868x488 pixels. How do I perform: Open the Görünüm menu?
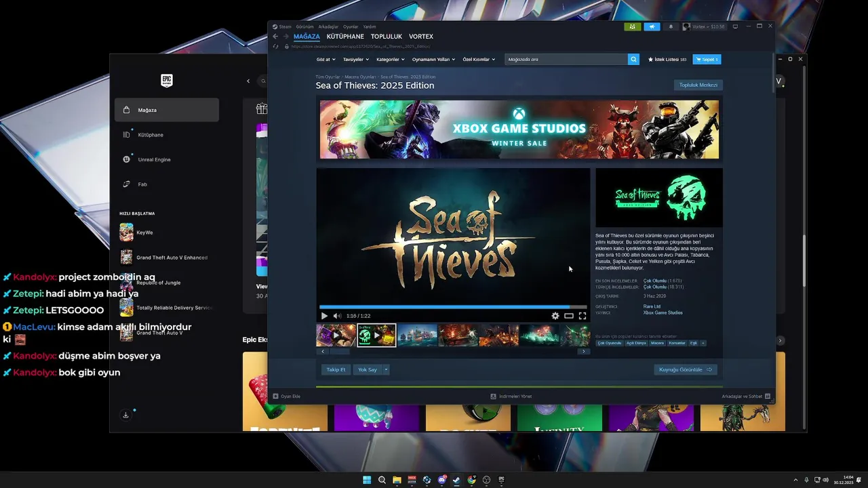click(305, 26)
